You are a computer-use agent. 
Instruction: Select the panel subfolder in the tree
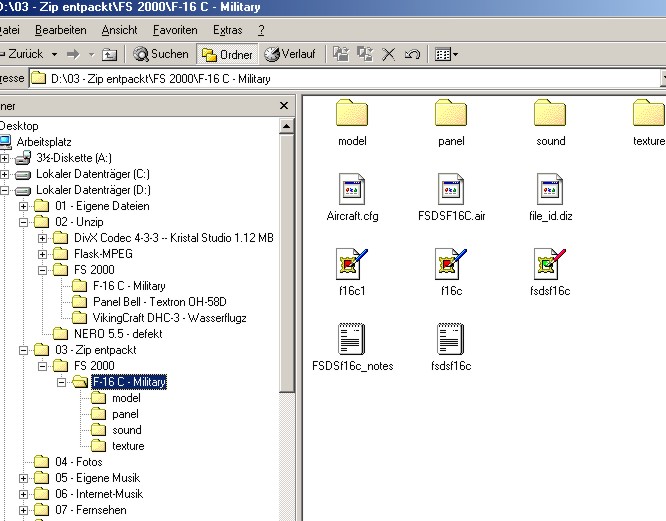tap(125, 414)
